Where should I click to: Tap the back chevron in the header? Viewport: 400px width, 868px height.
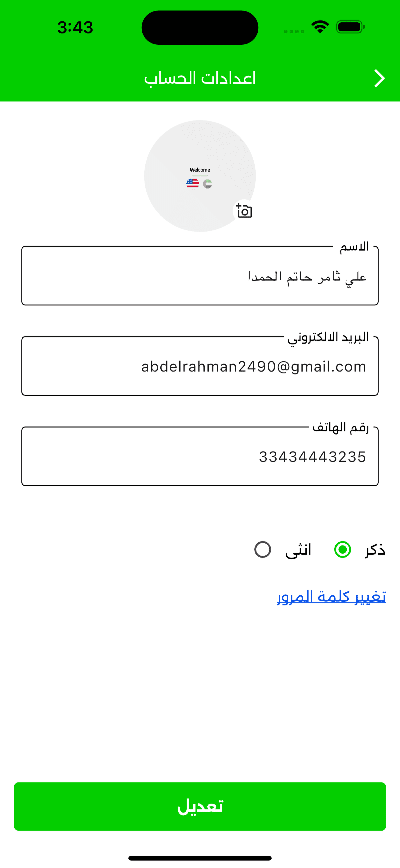(379, 78)
